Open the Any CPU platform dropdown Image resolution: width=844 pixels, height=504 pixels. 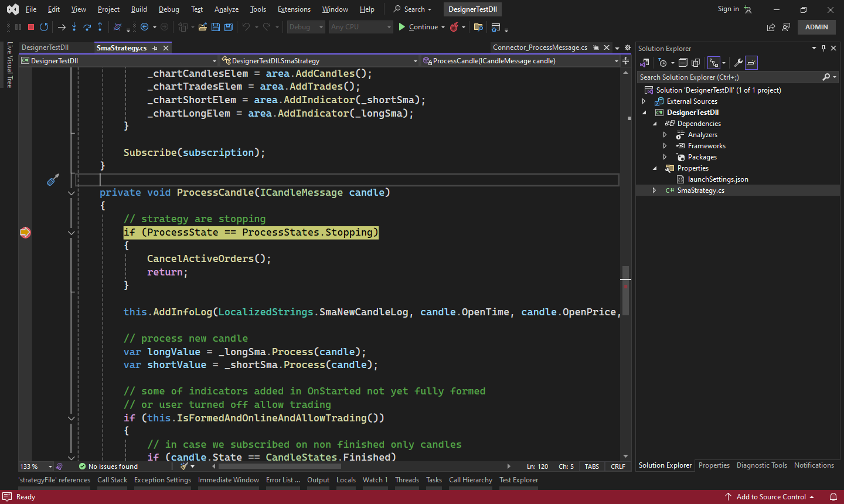(360, 27)
